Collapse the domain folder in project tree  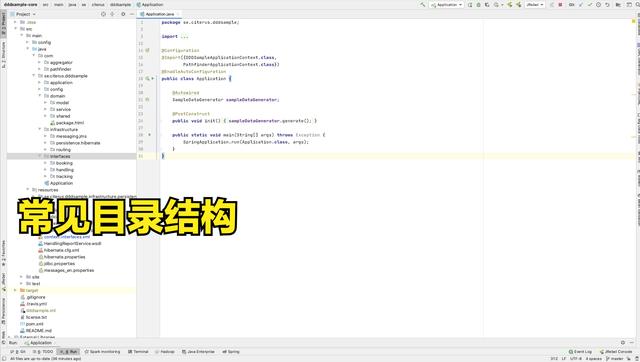point(40,96)
